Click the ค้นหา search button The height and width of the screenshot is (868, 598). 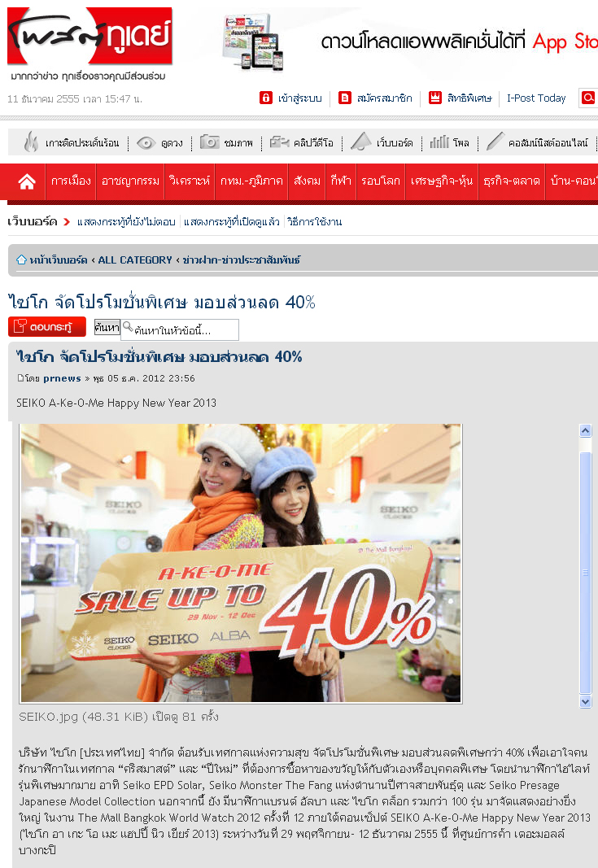point(107,326)
